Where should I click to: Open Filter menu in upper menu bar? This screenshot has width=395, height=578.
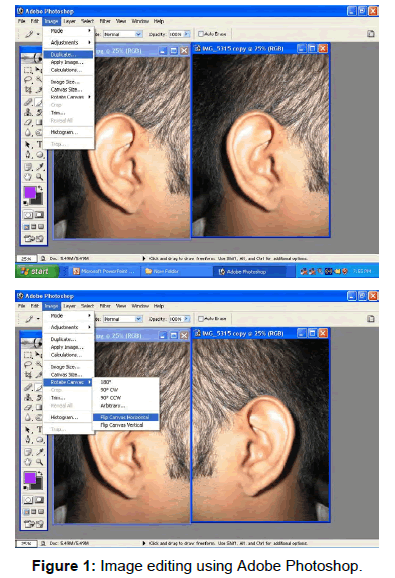[105, 21]
